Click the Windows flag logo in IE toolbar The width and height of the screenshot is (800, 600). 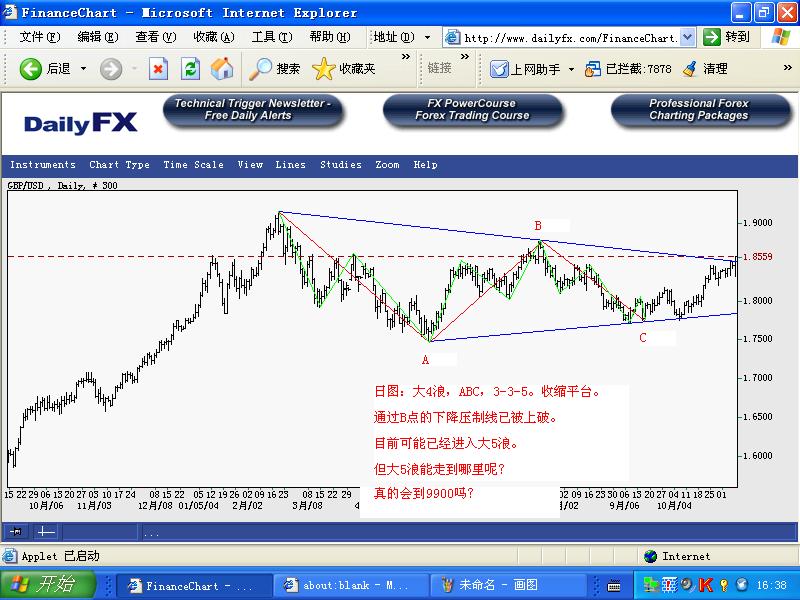point(780,37)
